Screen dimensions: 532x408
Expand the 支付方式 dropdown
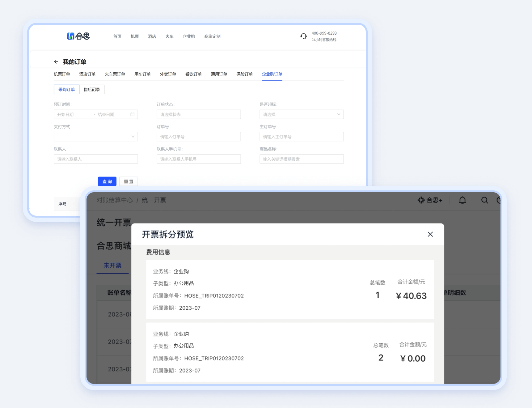95,137
